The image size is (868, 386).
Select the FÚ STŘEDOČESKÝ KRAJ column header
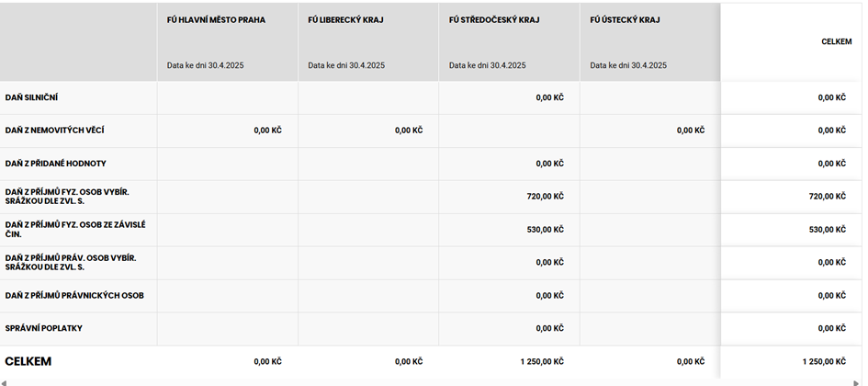click(x=494, y=20)
